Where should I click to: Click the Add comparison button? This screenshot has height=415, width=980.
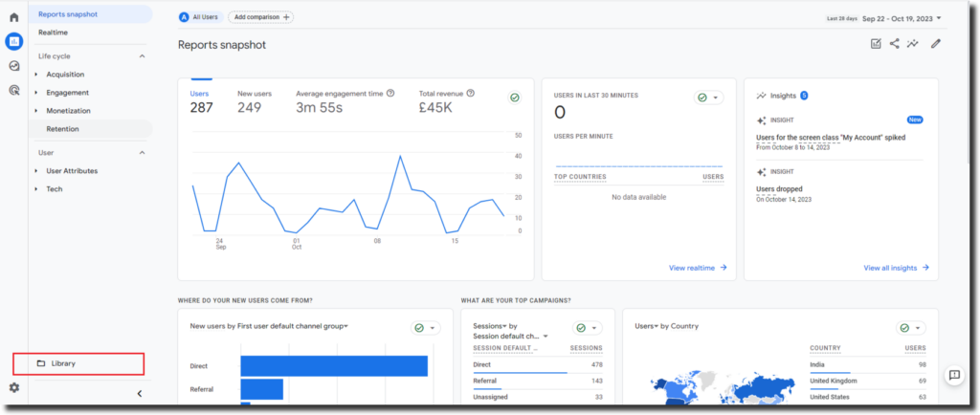261,17
